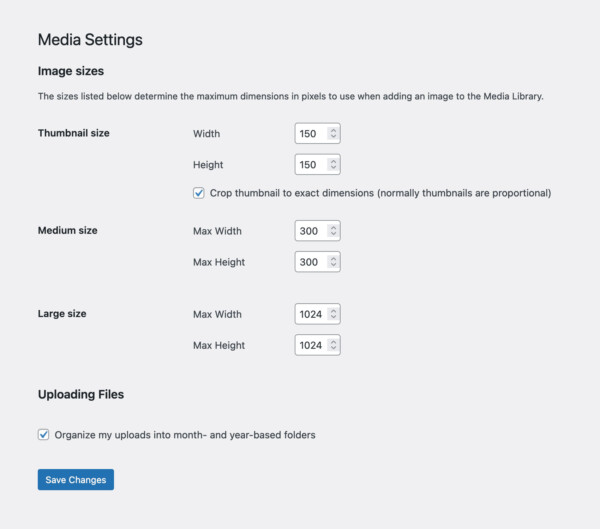Click the Medium size row label
This screenshot has width=600, height=529.
(x=67, y=230)
